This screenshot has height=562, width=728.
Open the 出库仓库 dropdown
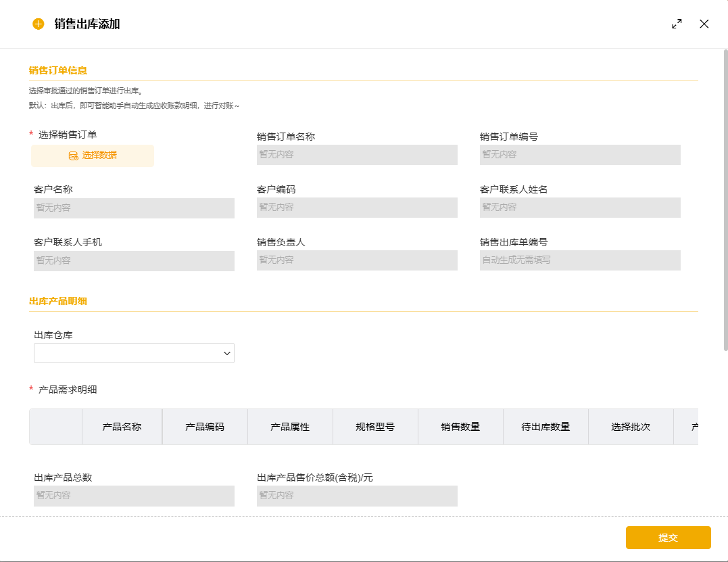coord(134,353)
